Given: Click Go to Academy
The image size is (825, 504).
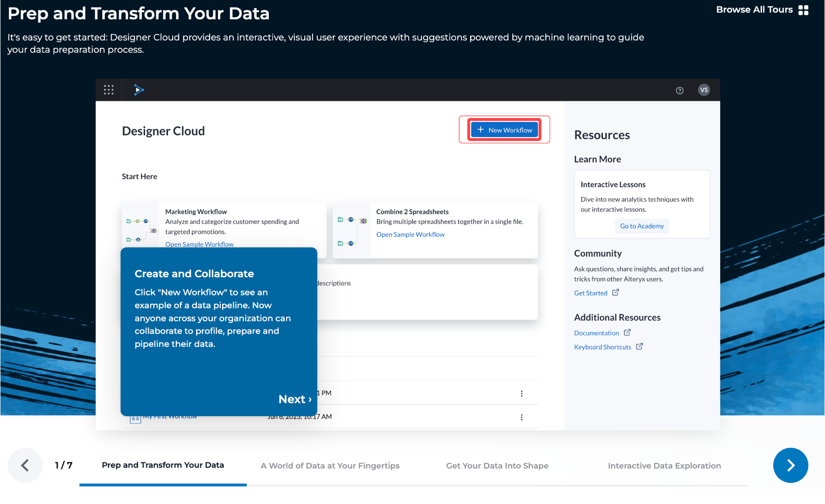Looking at the screenshot, I should (x=642, y=226).
